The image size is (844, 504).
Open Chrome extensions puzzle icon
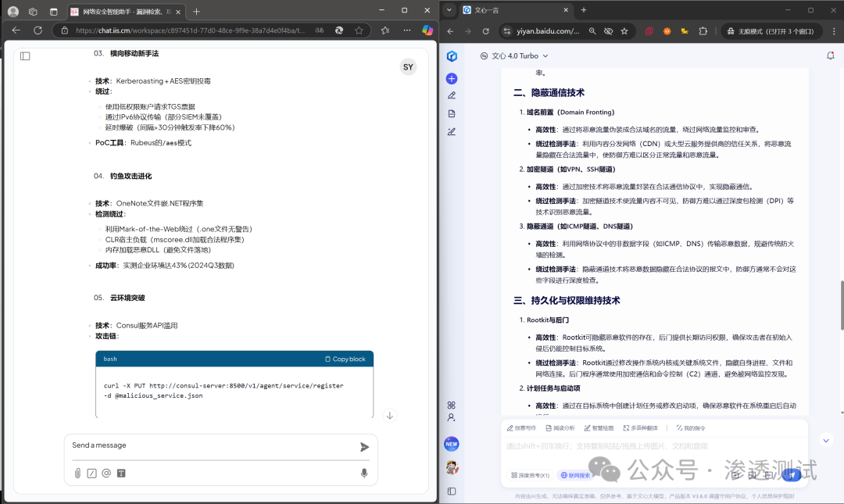(703, 31)
